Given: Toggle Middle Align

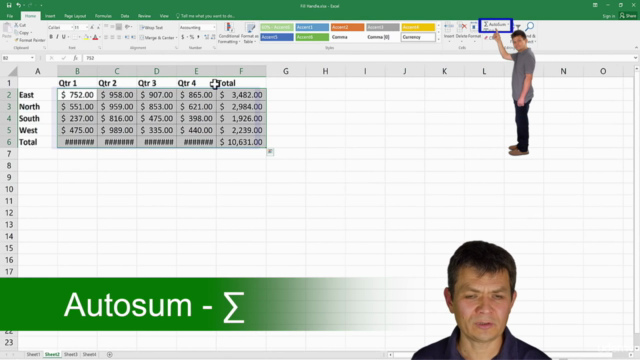Looking at the screenshot, I should point(112,27).
